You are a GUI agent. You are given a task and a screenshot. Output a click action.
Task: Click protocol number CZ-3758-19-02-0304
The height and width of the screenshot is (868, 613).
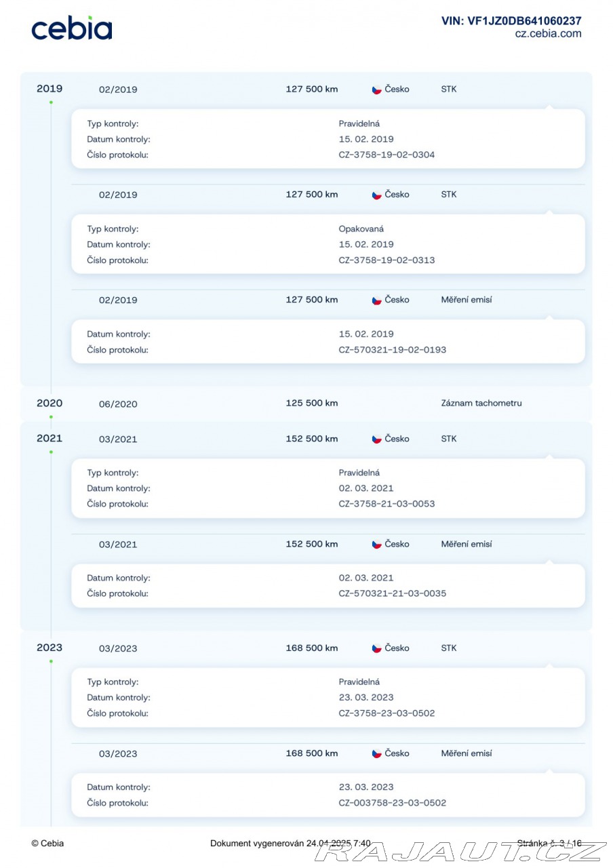point(387,155)
